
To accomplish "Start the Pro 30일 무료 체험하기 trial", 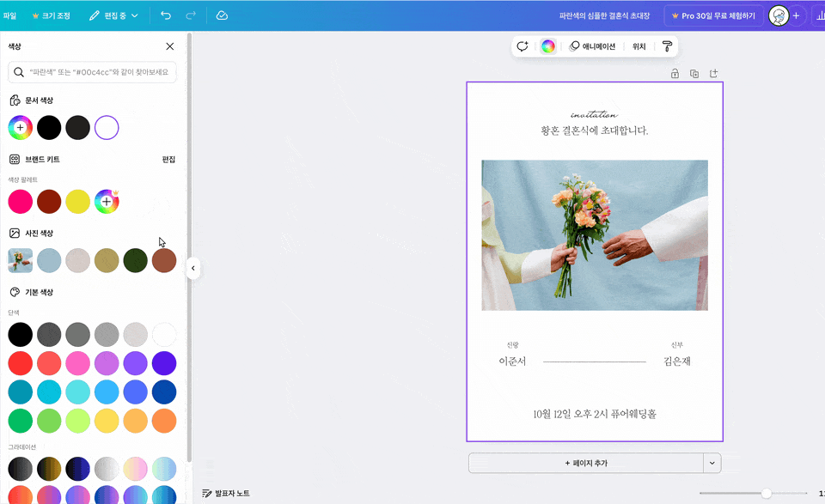I will (713, 15).
